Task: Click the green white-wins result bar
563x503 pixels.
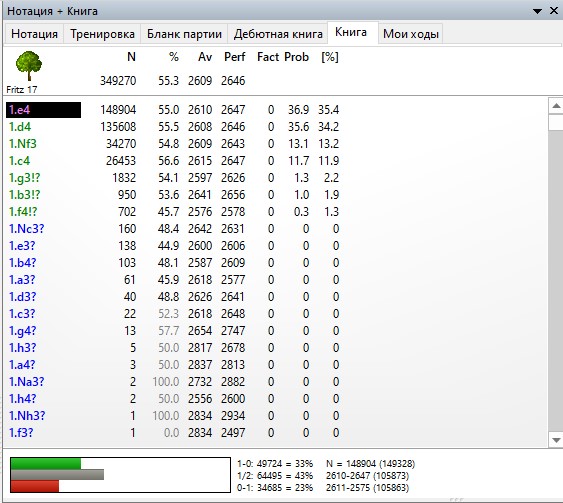Action: (46, 464)
